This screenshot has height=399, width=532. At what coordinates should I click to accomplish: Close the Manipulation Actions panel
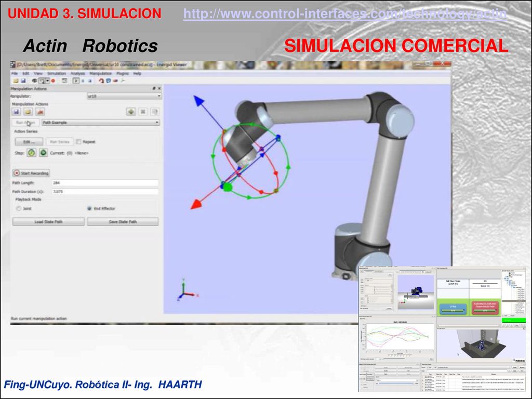click(x=159, y=88)
